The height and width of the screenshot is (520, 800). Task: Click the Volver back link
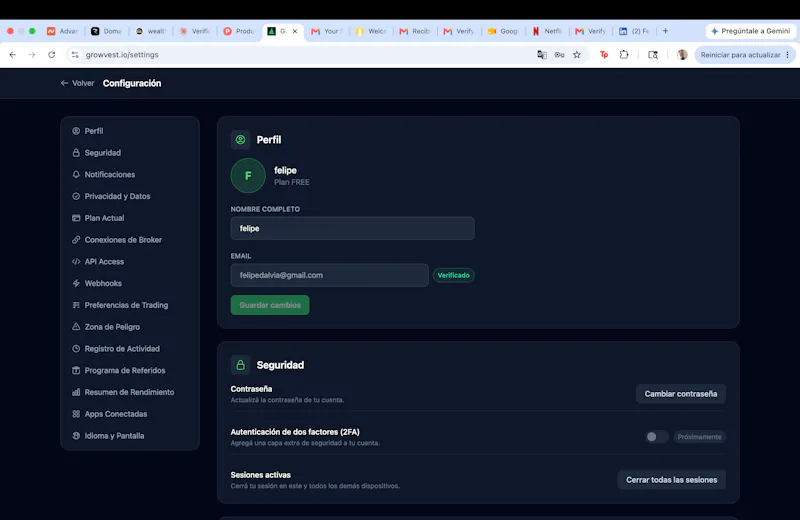(x=78, y=83)
